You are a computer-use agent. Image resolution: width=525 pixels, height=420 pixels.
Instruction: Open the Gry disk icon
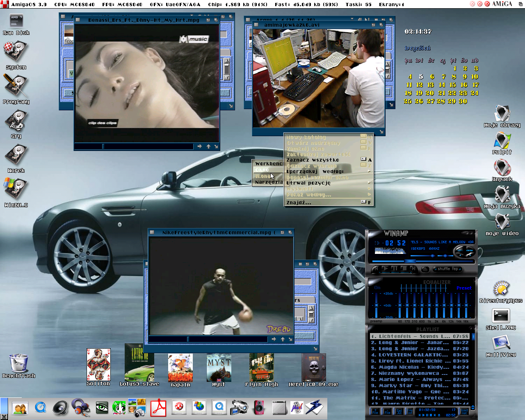16,124
